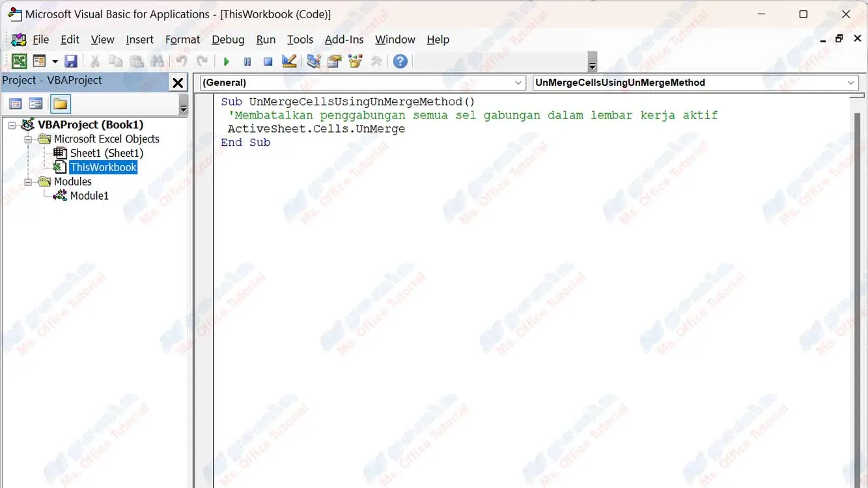Viewport: 868px width, 488px height.
Task: Select Module1 in the project tree
Action: (x=89, y=196)
